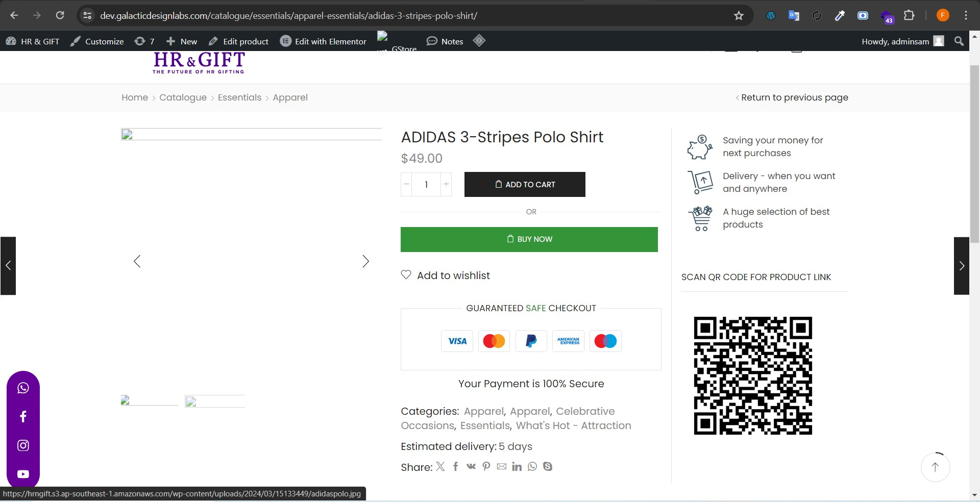Screen dimensions: 980x502
Task: Click the browser back arrow
Action: tap(14, 15)
